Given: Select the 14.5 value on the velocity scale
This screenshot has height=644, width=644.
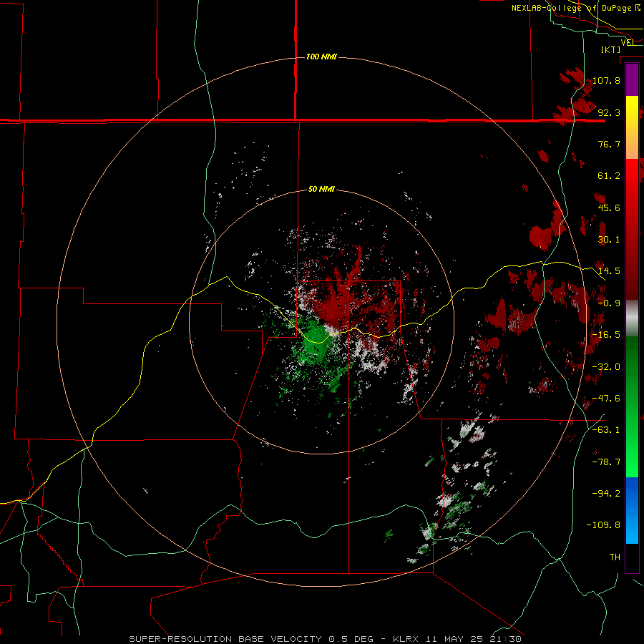Looking at the screenshot, I should coord(609,271).
